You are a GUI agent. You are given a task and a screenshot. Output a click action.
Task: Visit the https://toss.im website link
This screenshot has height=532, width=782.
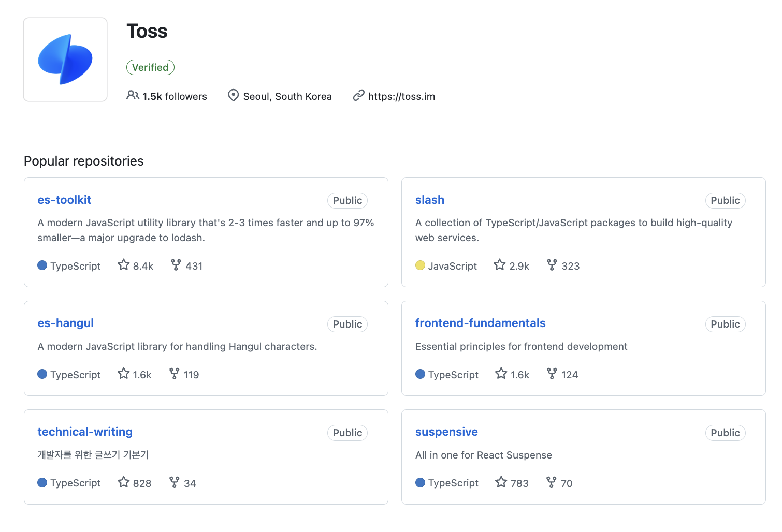point(401,96)
